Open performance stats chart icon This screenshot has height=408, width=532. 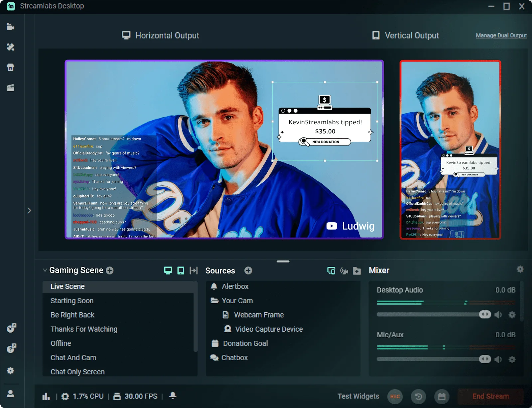[x=46, y=396]
